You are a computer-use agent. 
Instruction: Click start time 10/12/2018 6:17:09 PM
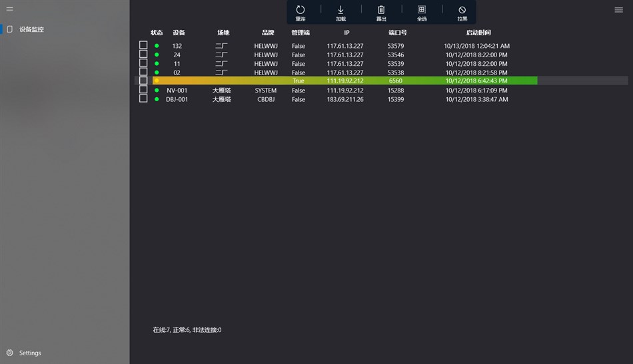coord(477,91)
